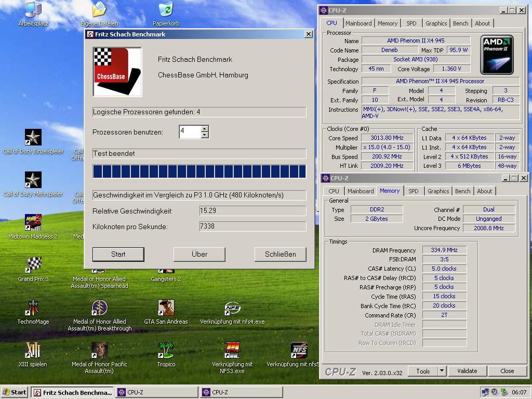Open the Tools dropdown arrow in CPU-Z

[442, 371]
